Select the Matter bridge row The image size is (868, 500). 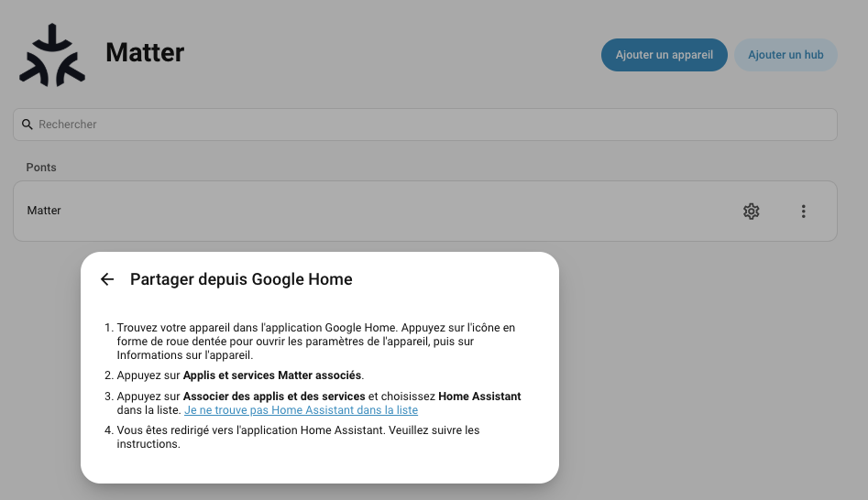(x=425, y=212)
